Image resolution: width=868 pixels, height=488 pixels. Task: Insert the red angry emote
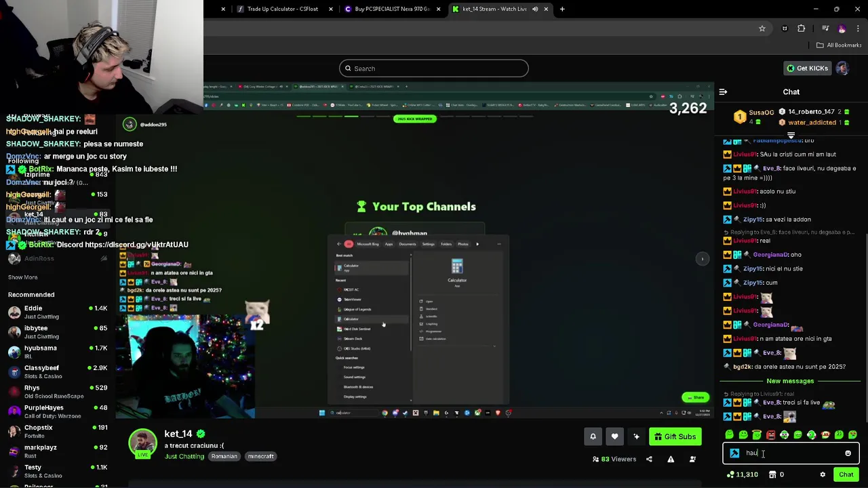tap(770, 435)
